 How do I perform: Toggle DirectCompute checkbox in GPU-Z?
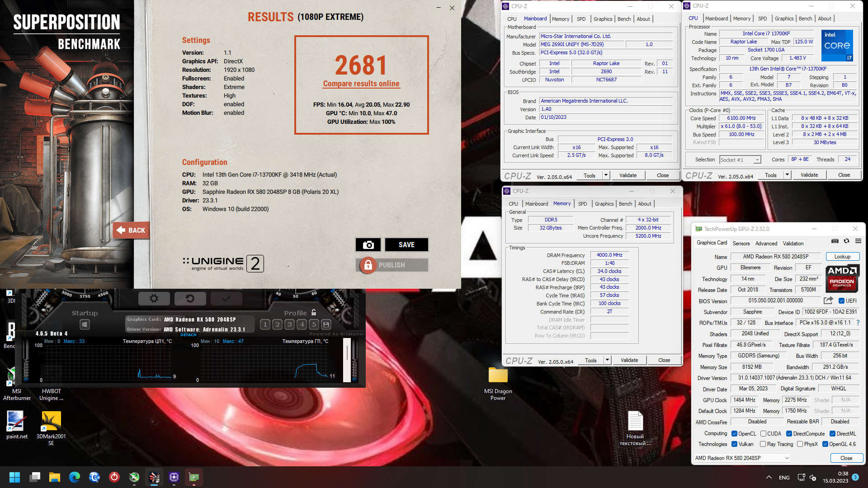tap(789, 434)
